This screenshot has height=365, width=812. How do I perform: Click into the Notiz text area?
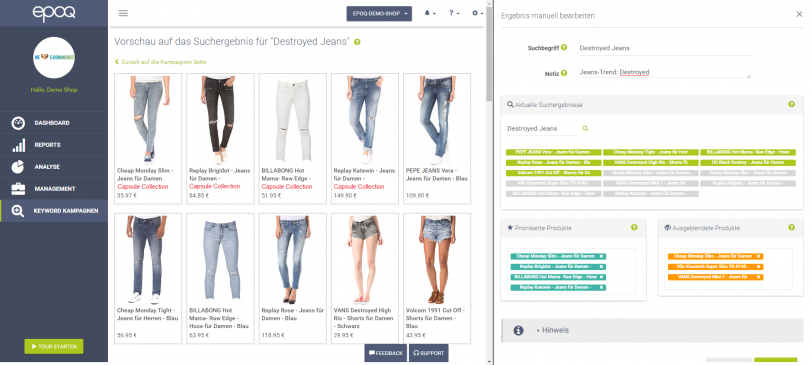click(x=664, y=72)
